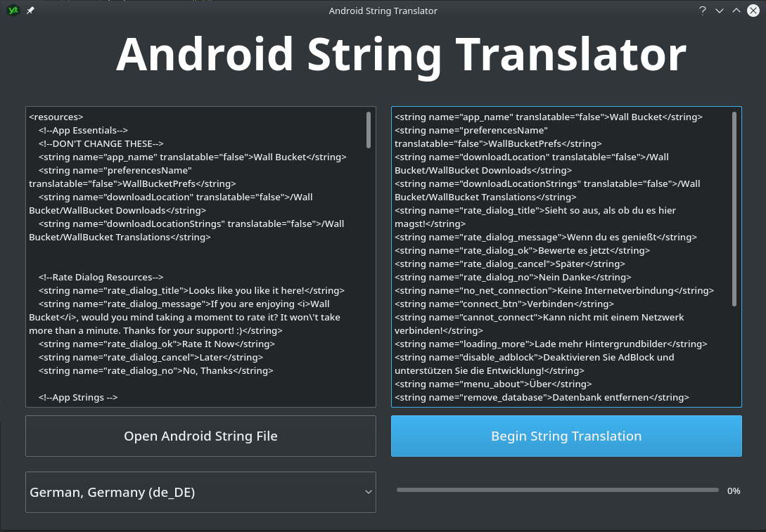Click the 0% progress label
This screenshot has width=766, height=532.
(734, 491)
